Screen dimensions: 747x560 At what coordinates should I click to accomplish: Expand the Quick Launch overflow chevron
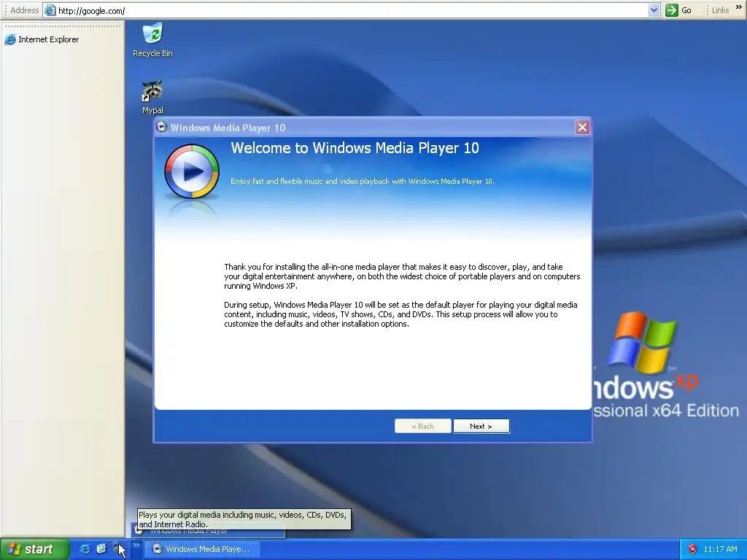136,545
